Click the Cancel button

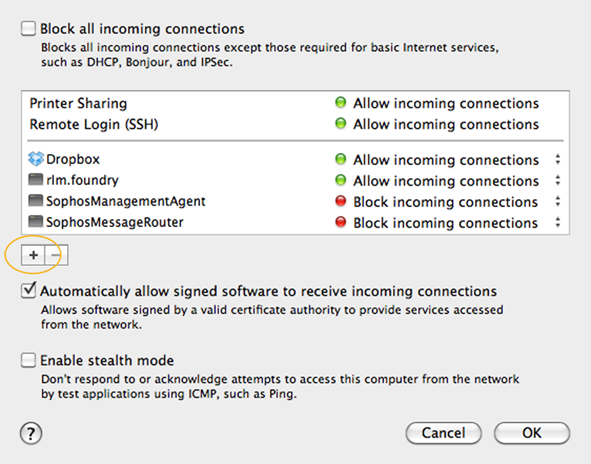point(444,433)
